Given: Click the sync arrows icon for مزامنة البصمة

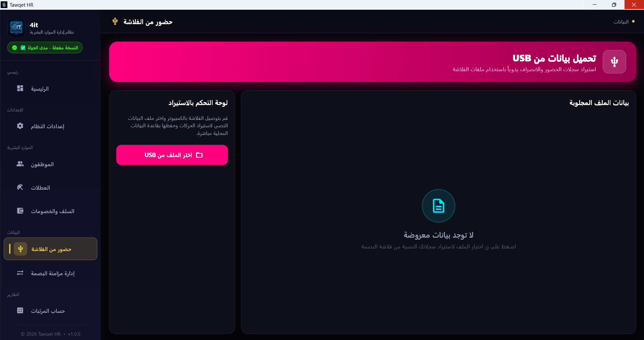Looking at the screenshot, I should pos(20,273).
